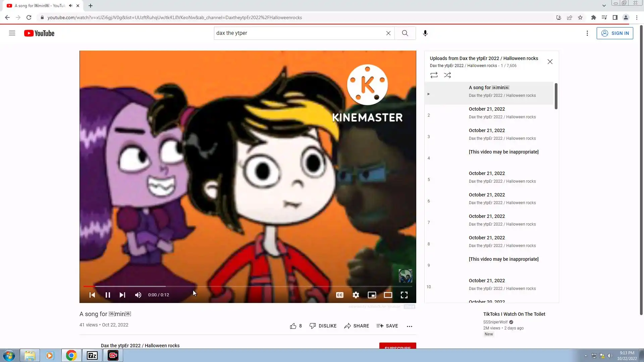
Task: Toggle loop playlist button
Action: (434, 75)
